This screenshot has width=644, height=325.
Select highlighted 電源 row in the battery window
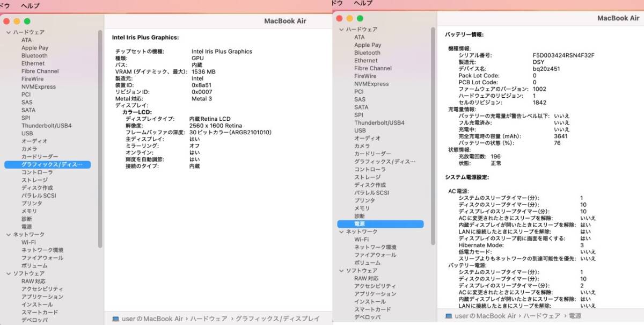point(380,223)
